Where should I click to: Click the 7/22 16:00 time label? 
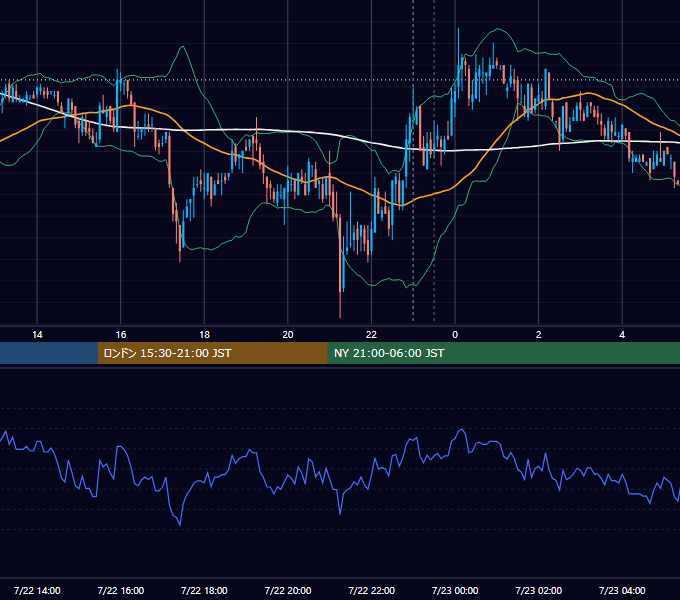[121, 590]
